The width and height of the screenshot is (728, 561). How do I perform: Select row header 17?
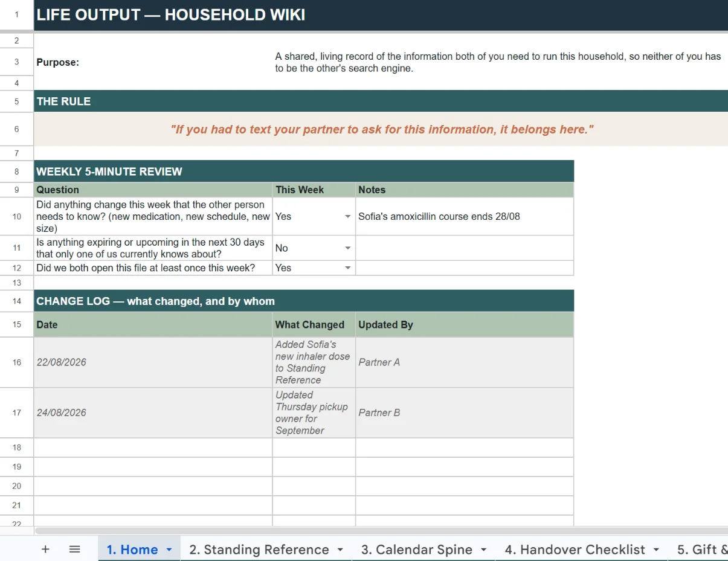click(x=16, y=412)
